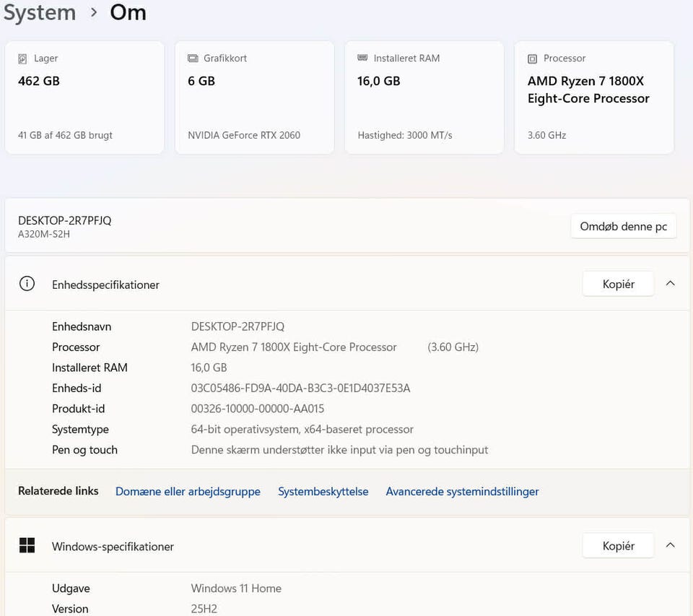
Task: Click the Version value 25H2
Action: coord(204,609)
